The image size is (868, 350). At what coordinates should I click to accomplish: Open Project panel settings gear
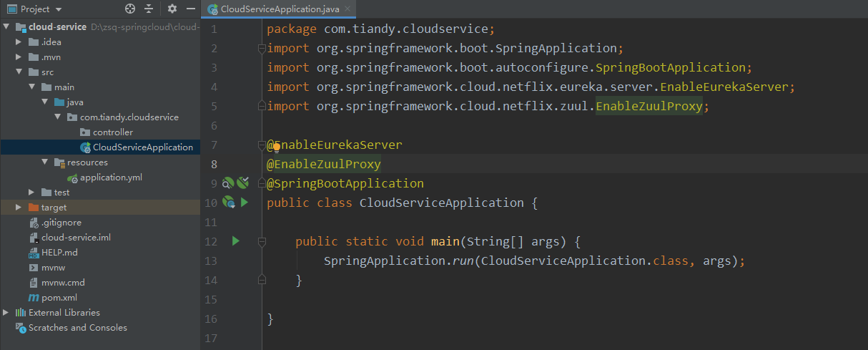click(x=172, y=9)
